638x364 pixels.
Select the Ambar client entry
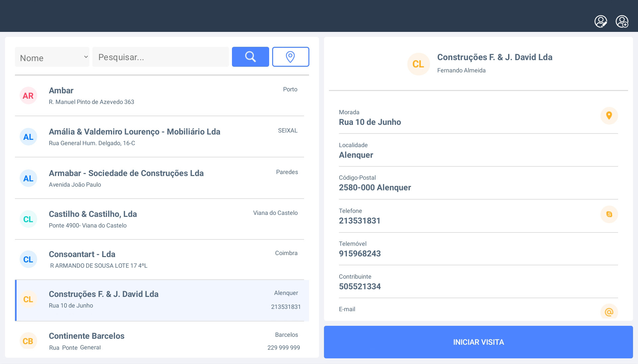159,96
